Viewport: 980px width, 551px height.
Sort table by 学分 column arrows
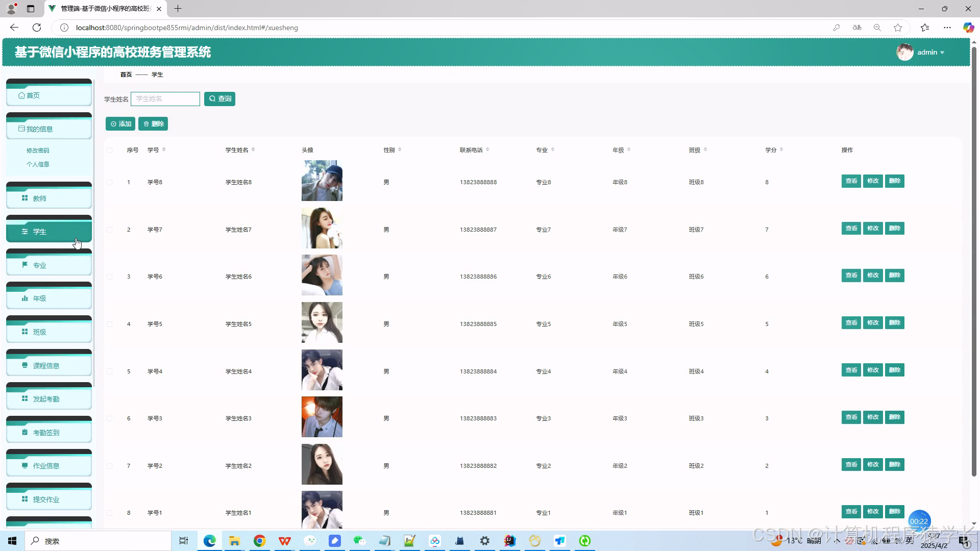point(781,149)
